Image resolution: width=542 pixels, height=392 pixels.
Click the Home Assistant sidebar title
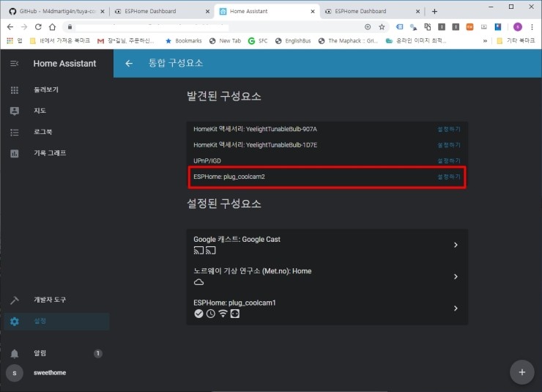click(64, 64)
